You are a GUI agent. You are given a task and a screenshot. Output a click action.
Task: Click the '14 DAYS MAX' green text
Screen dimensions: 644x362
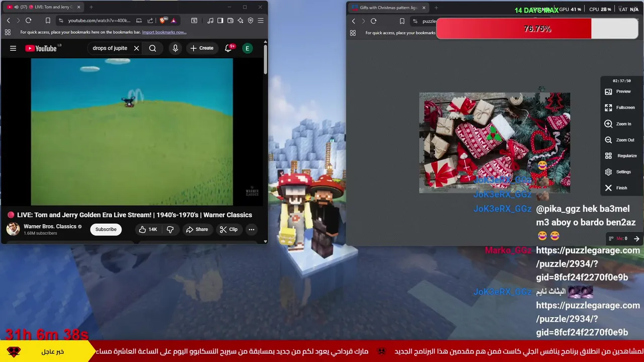[x=536, y=10]
